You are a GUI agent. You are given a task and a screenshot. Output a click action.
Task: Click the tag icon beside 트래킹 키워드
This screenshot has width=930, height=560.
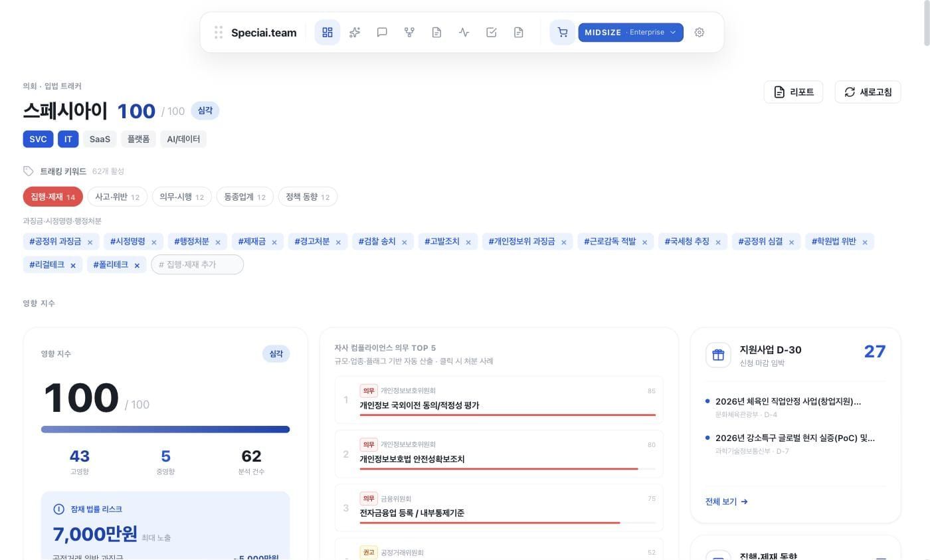[28, 171]
